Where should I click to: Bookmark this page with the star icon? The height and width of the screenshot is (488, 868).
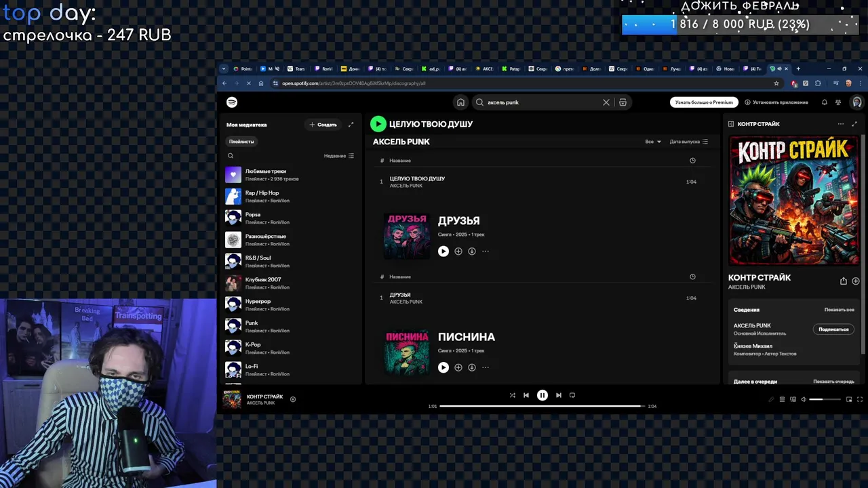coord(776,83)
